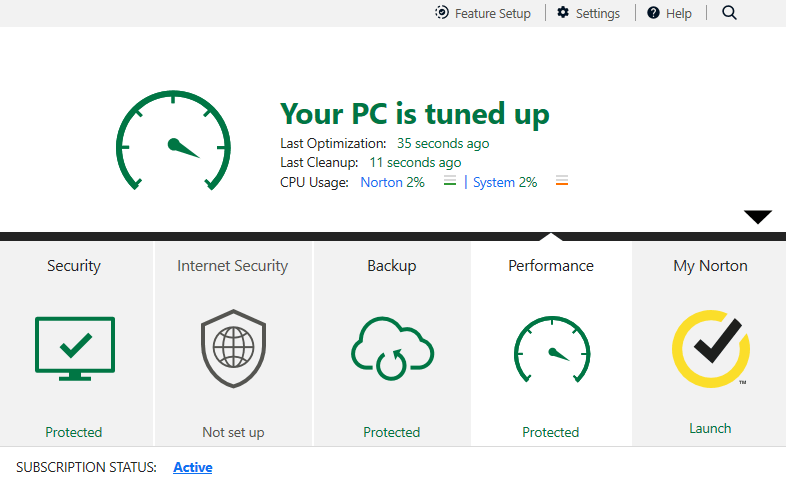Click the Settings gear icon
The height and width of the screenshot is (486, 786).
[x=563, y=13]
